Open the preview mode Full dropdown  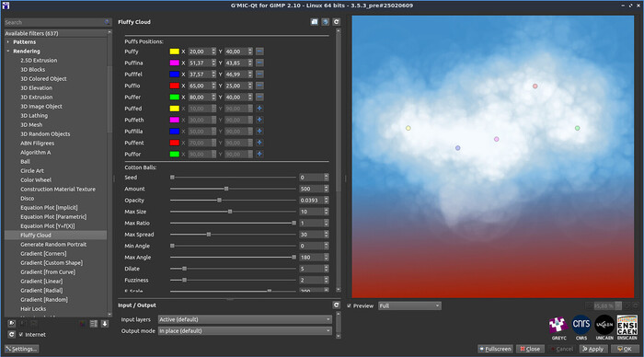409,305
